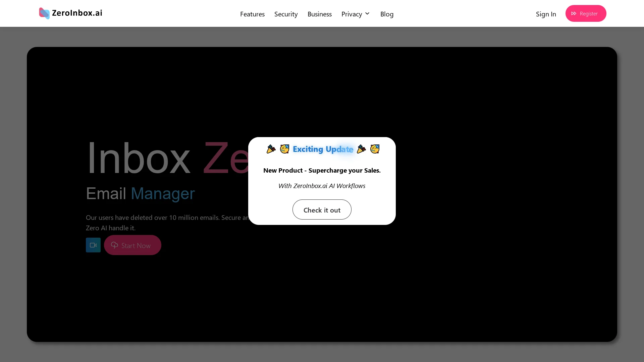Click the pink Register button

pyautogui.click(x=586, y=13)
